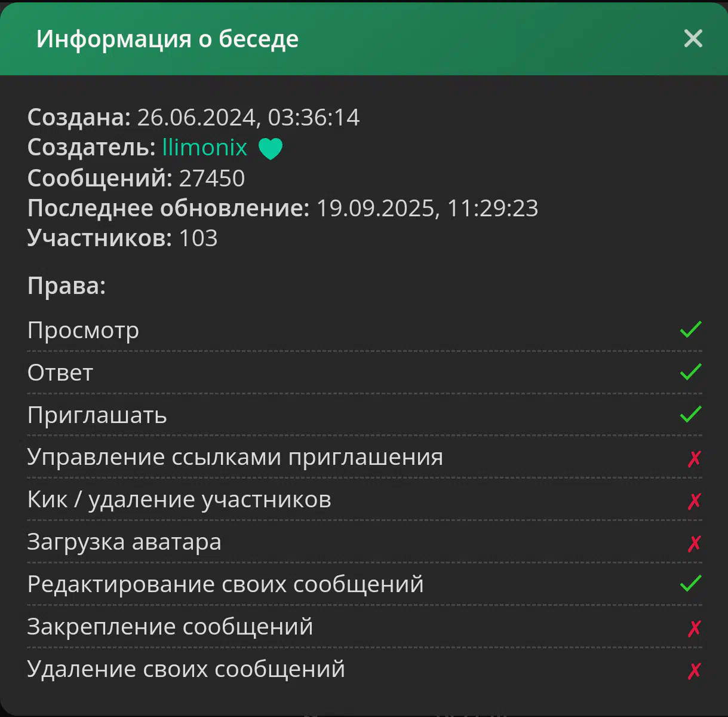The height and width of the screenshot is (717, 728).
Task: Open creator profile link llimonix
Action: pos(204,148)
